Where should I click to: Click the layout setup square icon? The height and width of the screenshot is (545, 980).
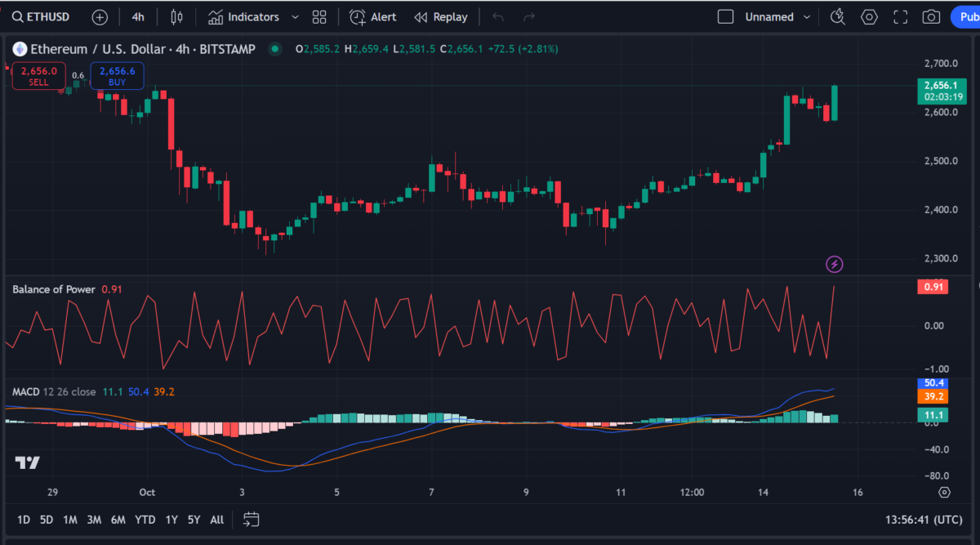tap(725, 16)
